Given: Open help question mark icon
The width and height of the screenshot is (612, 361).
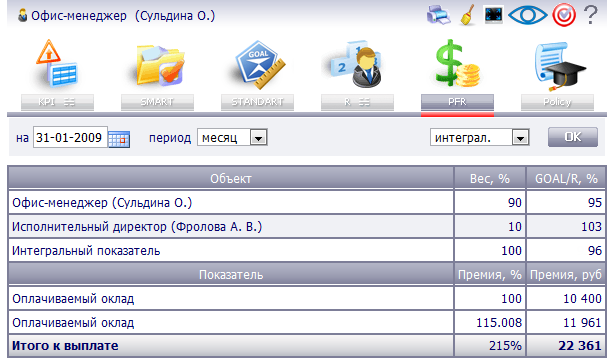Looking at the screenshot, I should pyautogui.click(x=591, y=15).
